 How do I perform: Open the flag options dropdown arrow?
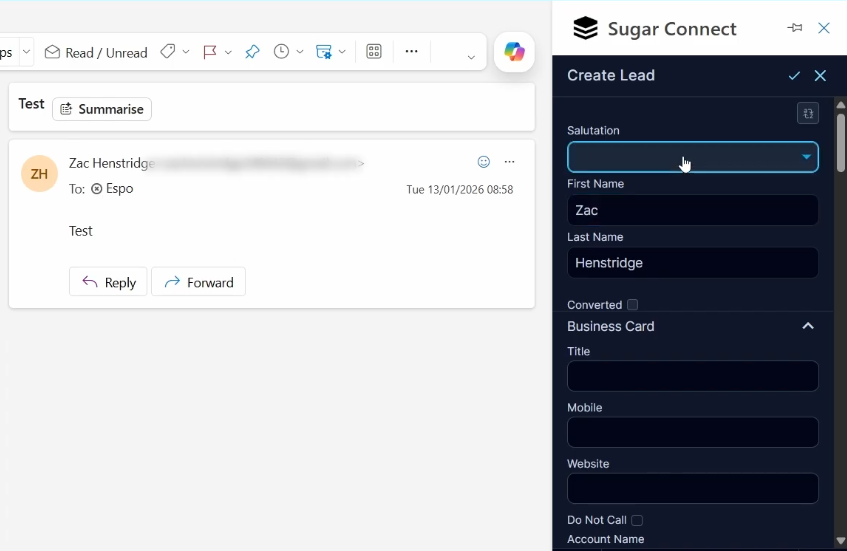[x=228, y=52]
